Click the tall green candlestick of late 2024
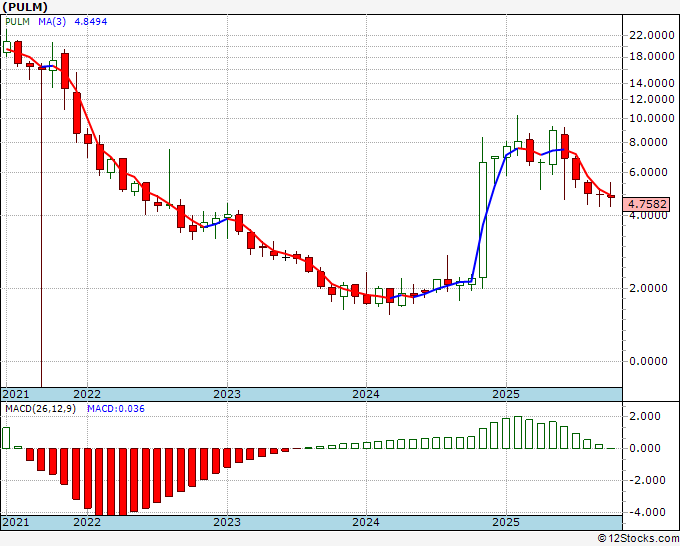This screenshot has width=680, height=546. 483,220
